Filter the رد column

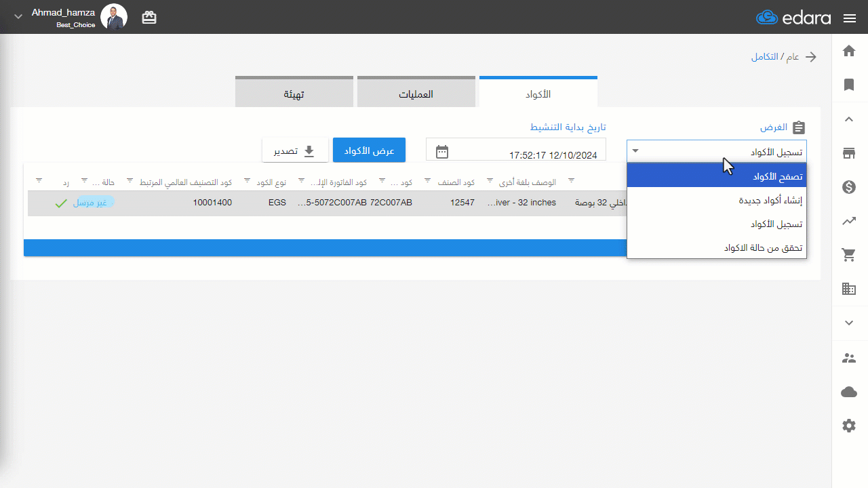coord(39,180)
